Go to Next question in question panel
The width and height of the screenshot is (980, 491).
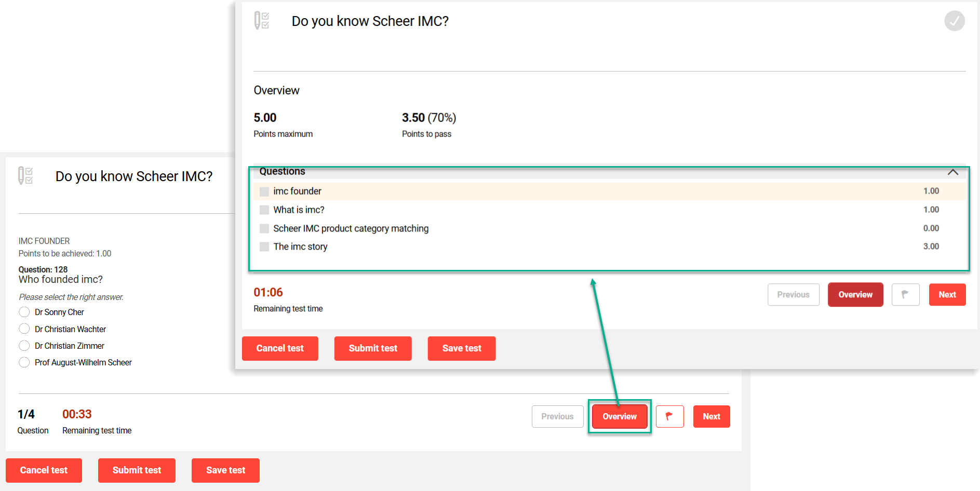tap(711, 416)
